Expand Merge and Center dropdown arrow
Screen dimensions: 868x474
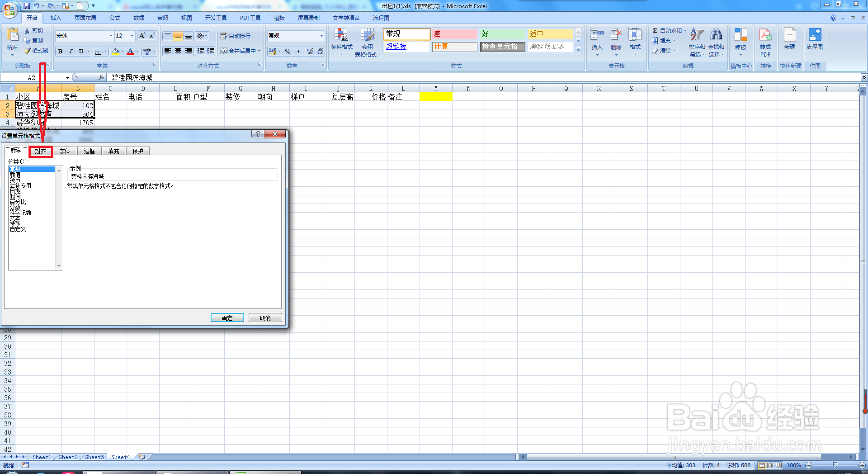(259, 51)
